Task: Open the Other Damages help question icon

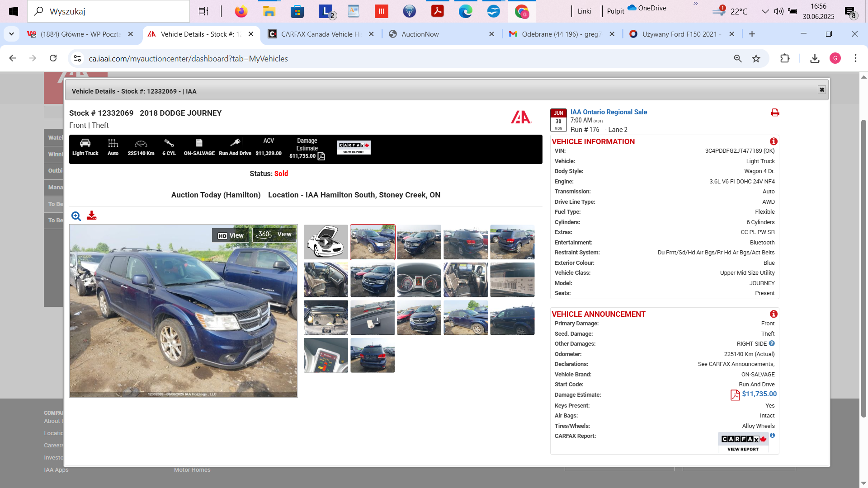Action: point(772,343)
